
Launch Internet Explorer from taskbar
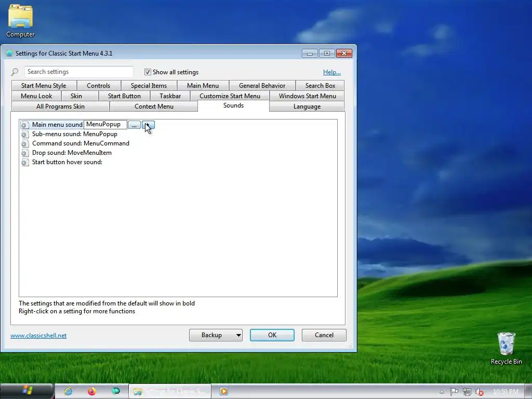[x=68, y=391]
